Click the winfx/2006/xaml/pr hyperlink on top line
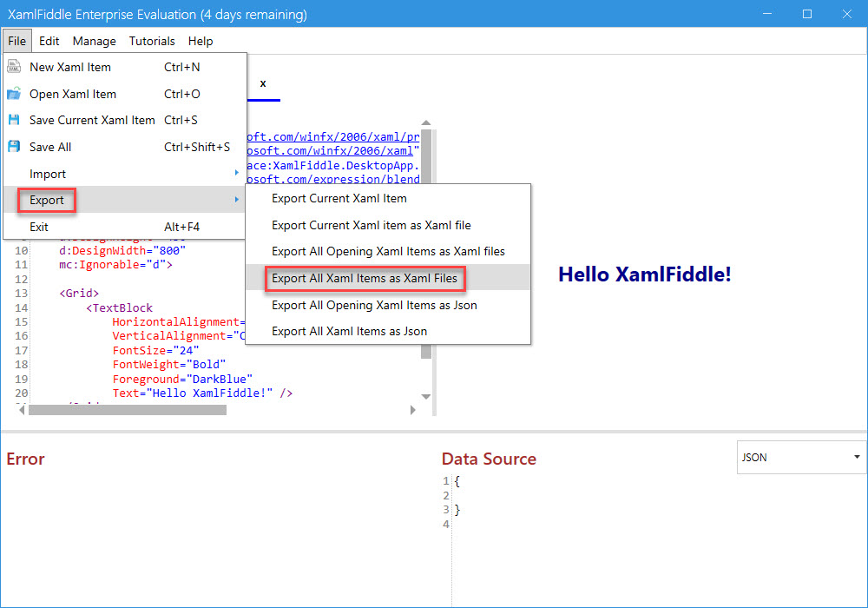The height and width of the screenshot is (608, 868). click(x=333, y=136)
